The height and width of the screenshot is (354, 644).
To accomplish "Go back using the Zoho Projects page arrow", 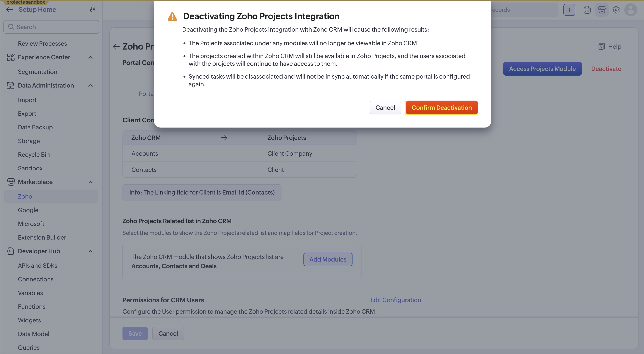I will 116,47.
